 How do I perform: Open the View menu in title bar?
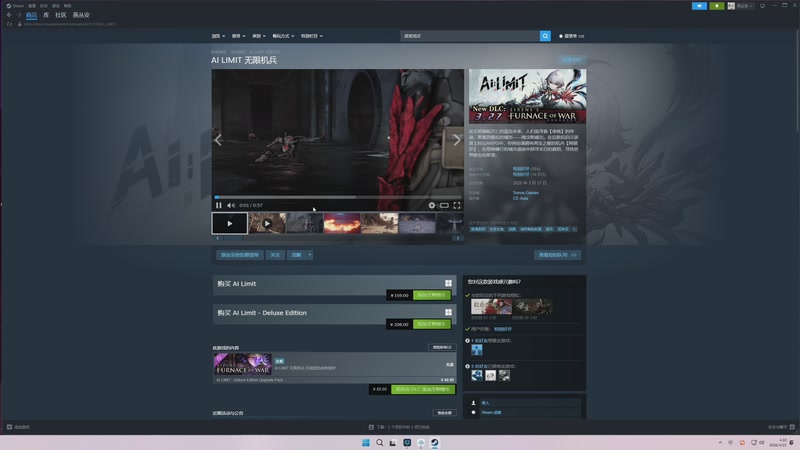pos(32,6)
